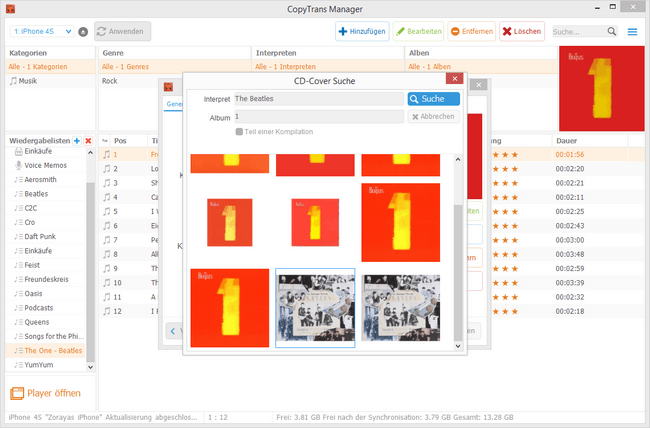Screen dimensions: 650x428
Task: Click the cover results scrollbar thumb
Action: coord(458,272)
